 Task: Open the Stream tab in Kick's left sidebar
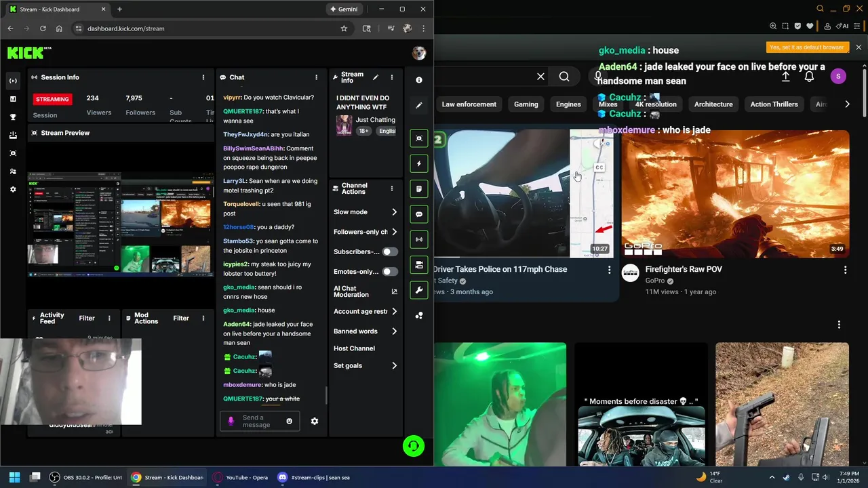[13, 81]
